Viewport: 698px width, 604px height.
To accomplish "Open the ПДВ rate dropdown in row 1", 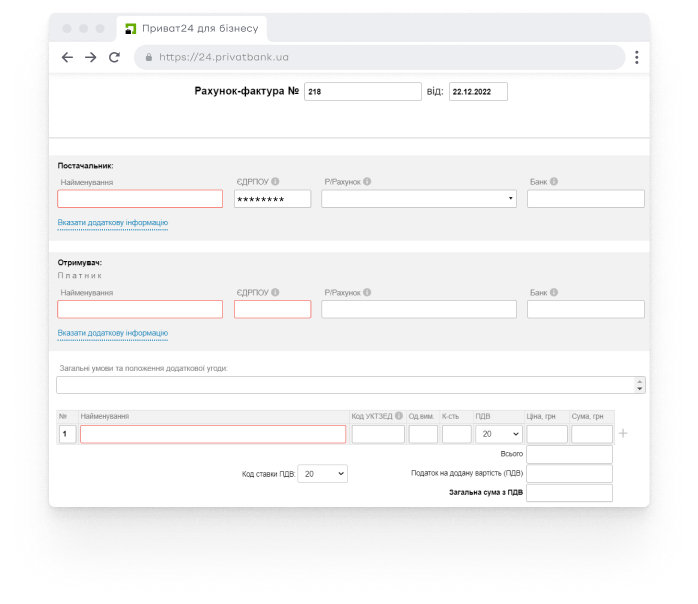I will pos(498,434).
